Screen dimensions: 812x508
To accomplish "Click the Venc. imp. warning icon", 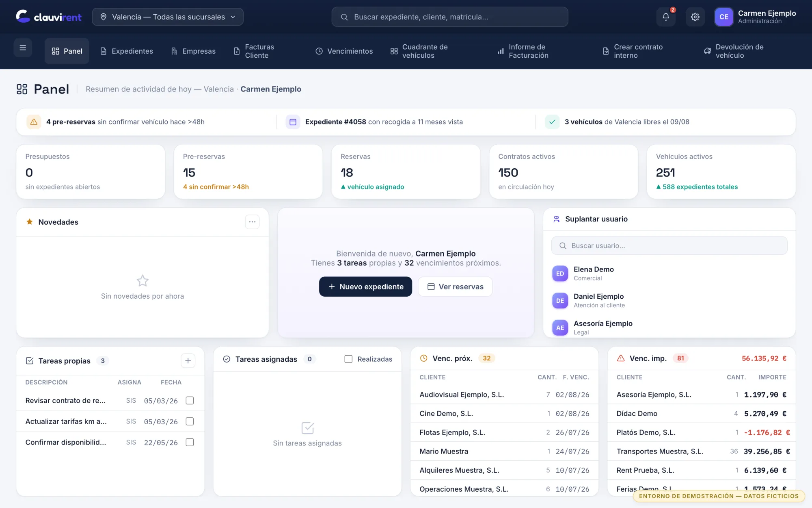I will [621, 358].
